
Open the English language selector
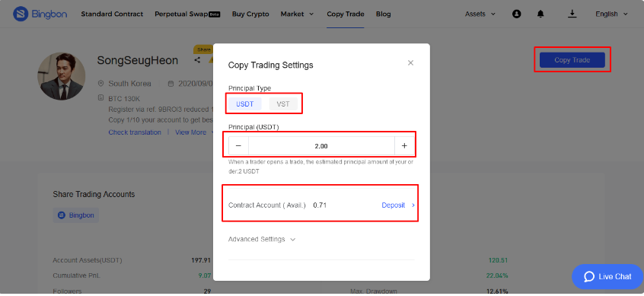tap(612, 14)
